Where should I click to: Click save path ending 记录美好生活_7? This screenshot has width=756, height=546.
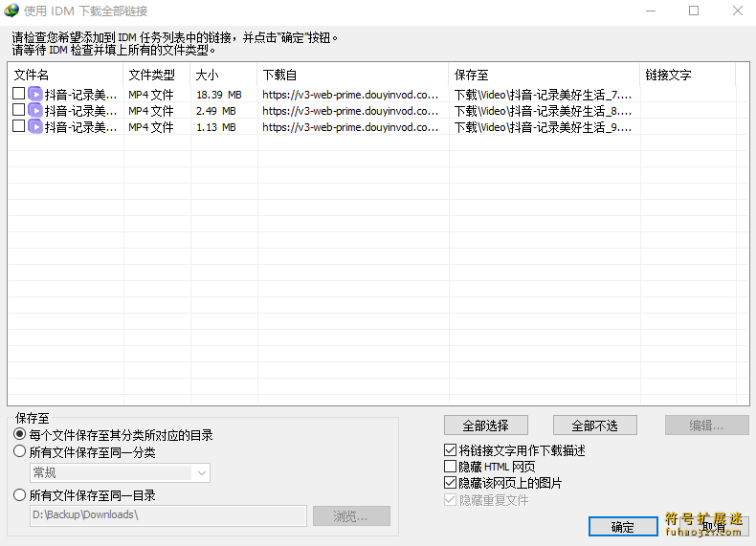tap(543, 95)
